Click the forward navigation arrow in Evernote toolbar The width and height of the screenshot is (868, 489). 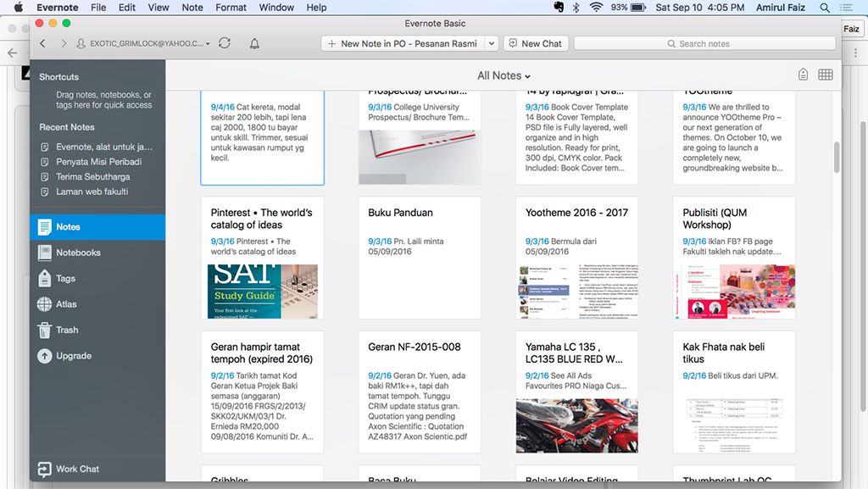(x=64, y=43)
